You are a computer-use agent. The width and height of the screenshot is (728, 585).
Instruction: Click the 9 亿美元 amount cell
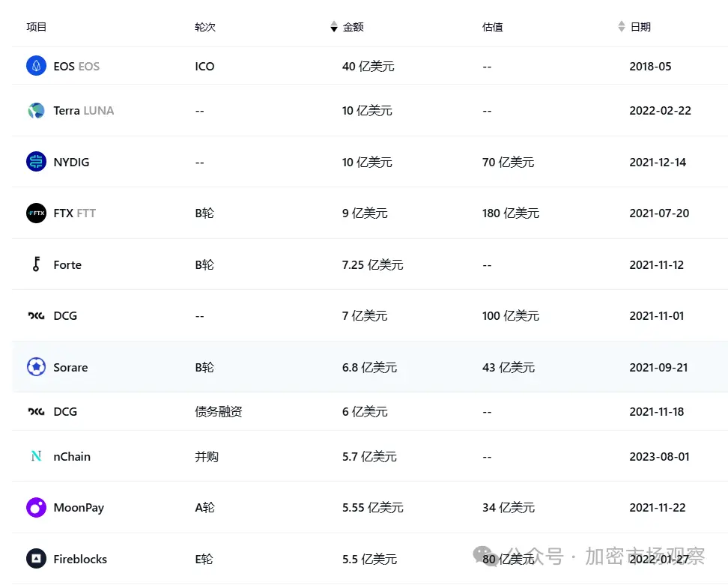point(365,213)
